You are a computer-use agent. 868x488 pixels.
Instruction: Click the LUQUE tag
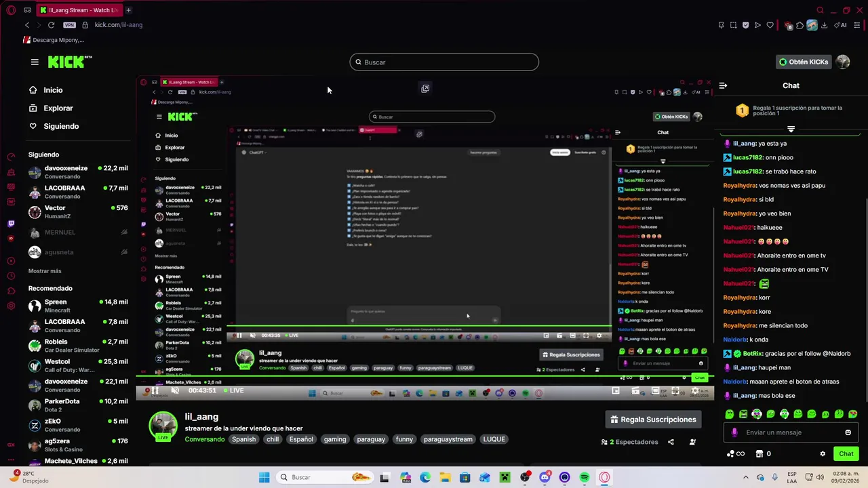(x=494, y=439)
